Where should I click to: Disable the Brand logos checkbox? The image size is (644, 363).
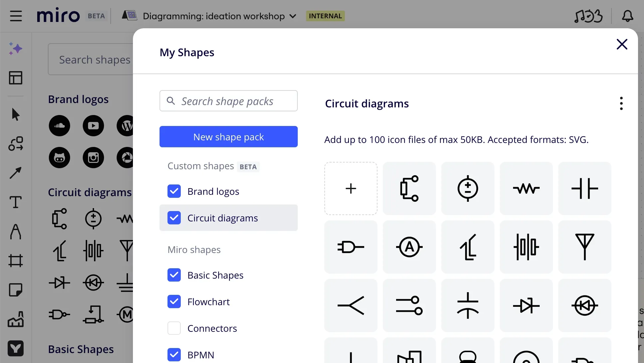[174, 191]
